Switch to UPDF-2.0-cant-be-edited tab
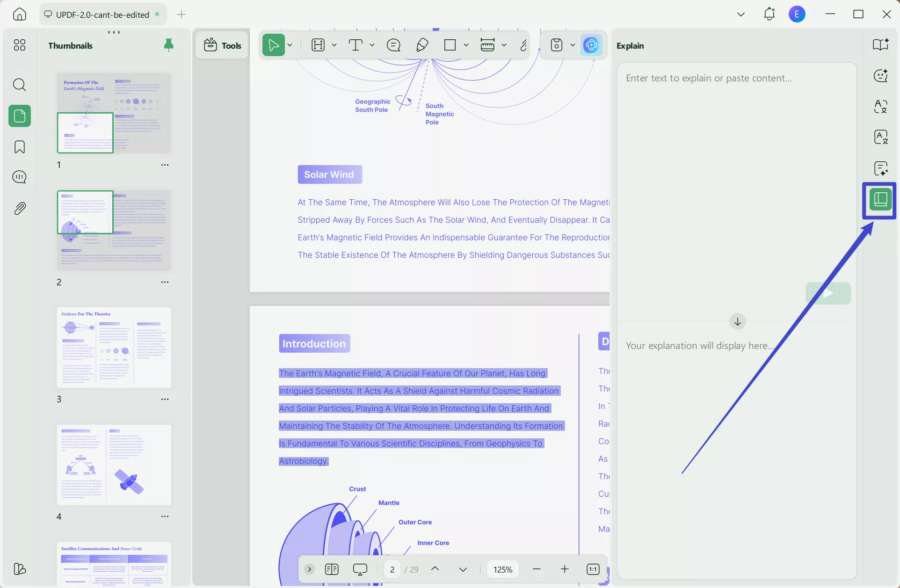Image resolution: width=900 pixels, height=588 pixels. click(x=102, y=15)
